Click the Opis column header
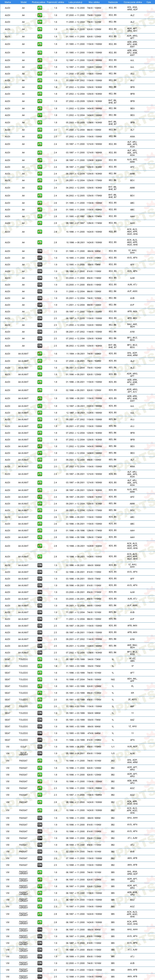 pos(149,2)
